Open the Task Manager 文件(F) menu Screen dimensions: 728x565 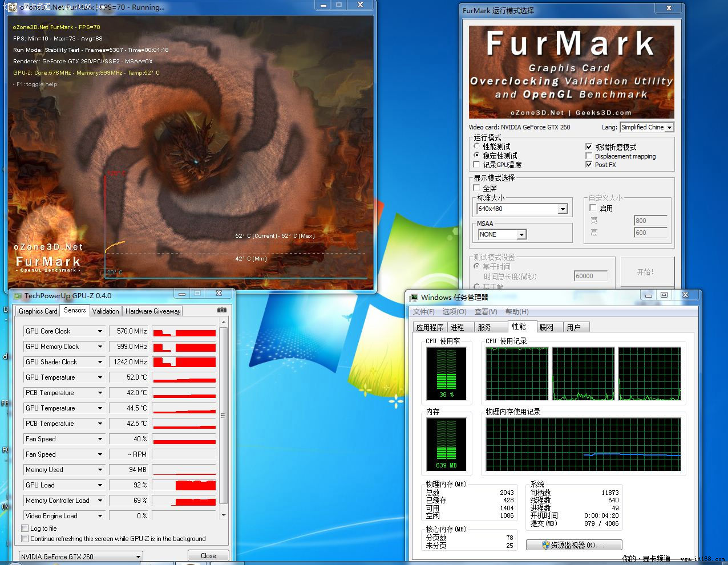(423, 312)
